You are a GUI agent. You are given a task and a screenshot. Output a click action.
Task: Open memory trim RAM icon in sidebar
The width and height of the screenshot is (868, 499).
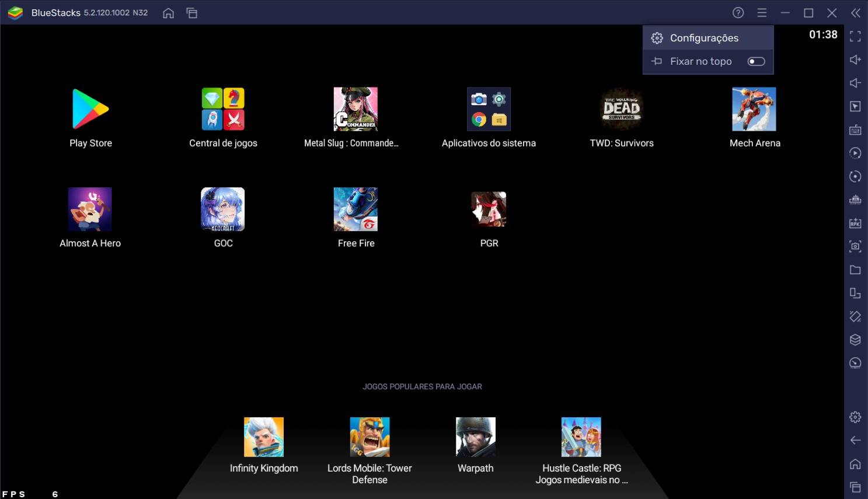855,200
